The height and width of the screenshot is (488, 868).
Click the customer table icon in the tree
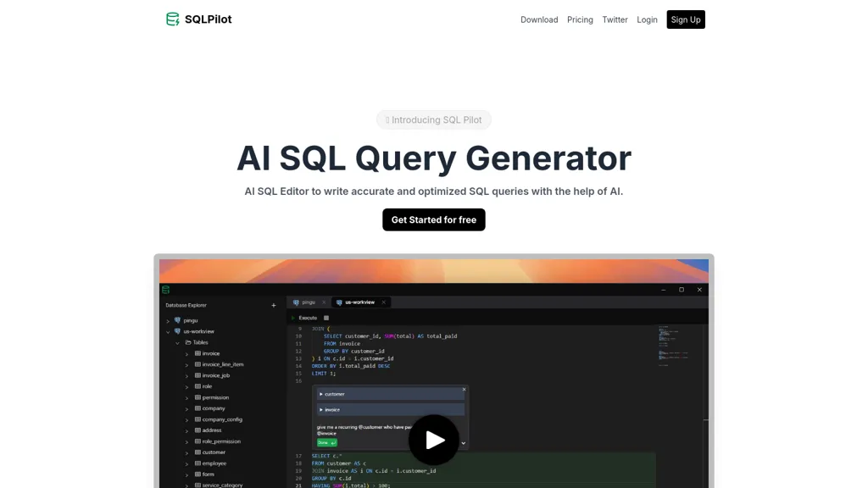(x=198, y=452)
